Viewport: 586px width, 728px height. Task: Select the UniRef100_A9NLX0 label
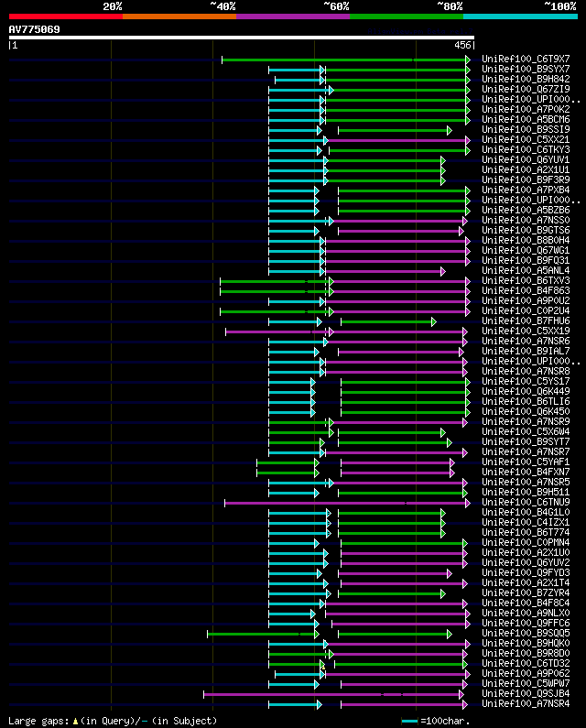[526, 613]
